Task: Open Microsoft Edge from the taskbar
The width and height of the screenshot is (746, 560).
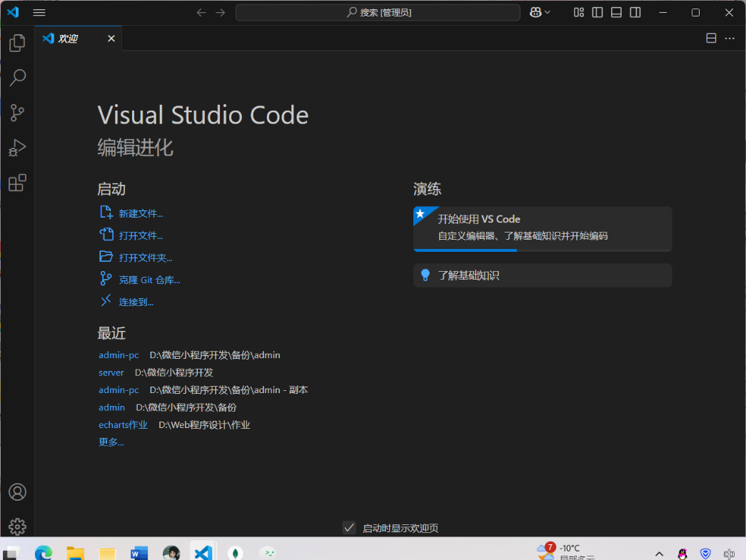Action: 44,553
